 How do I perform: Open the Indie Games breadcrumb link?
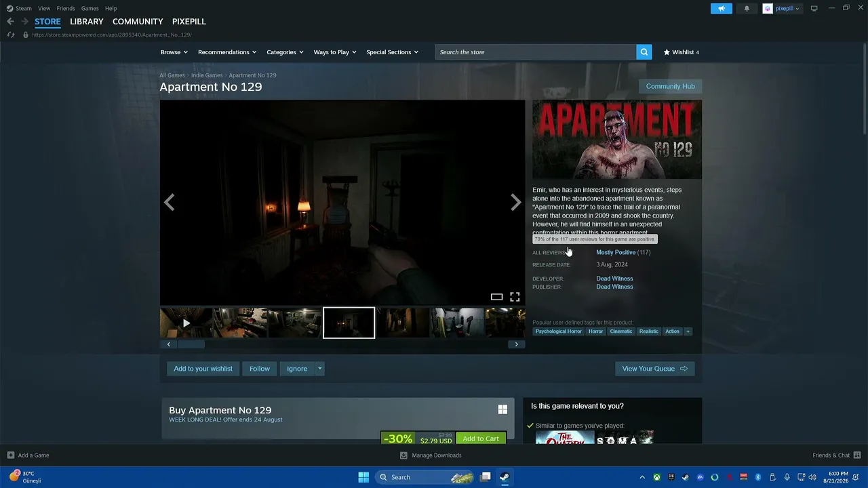click(207, 75)
